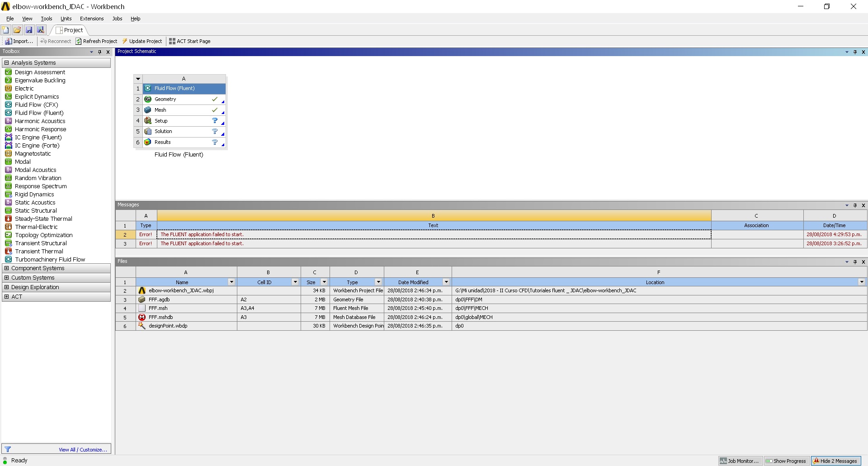The image size is (868, 466).
Task: Open the Date Modified filter dropdown
Action: coord(446,282)
